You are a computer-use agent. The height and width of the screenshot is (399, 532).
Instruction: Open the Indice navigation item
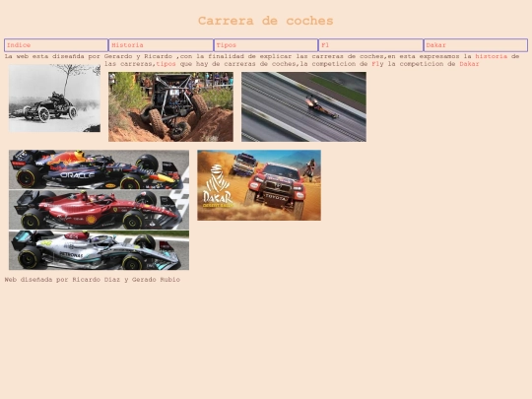56,45
